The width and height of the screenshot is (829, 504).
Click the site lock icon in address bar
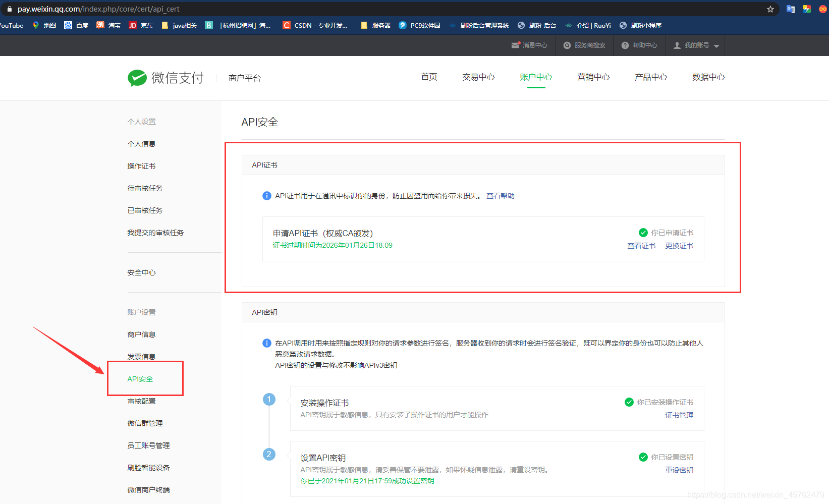point(9,9)
